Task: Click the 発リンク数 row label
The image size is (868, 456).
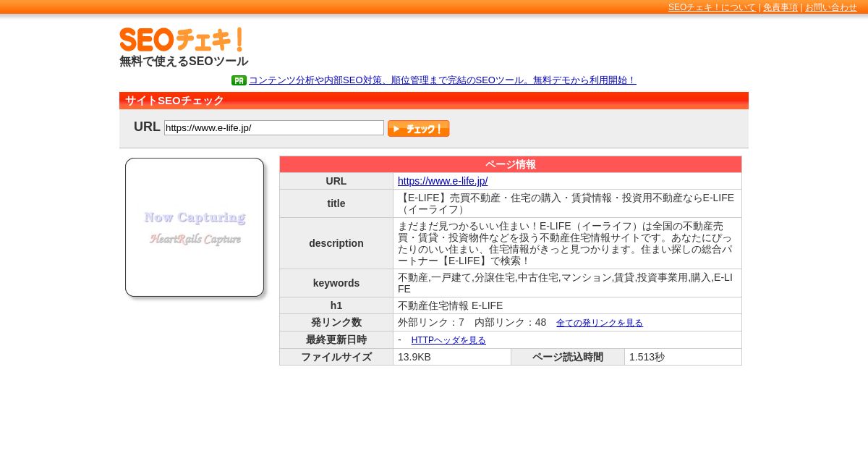Action: pos(336,322)
